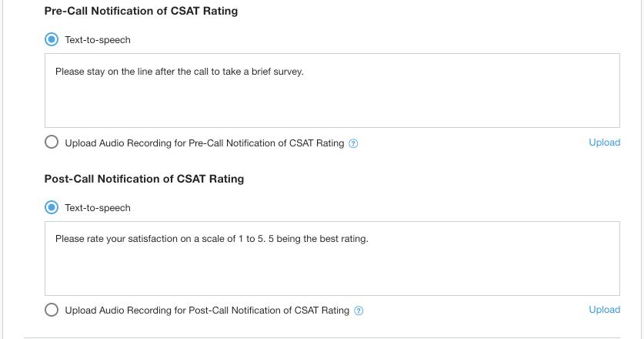Click Upload link for Post-Call Notification recording
Screen dimensions: 644x339
tap(604, 310)
